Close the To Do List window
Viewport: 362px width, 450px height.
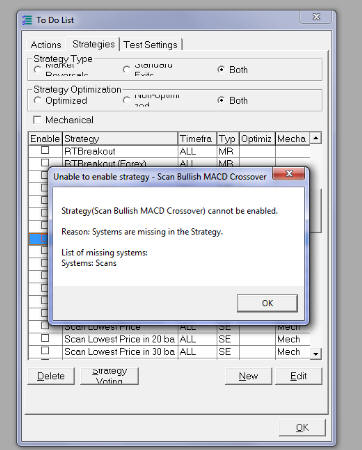tap(316, 17)
